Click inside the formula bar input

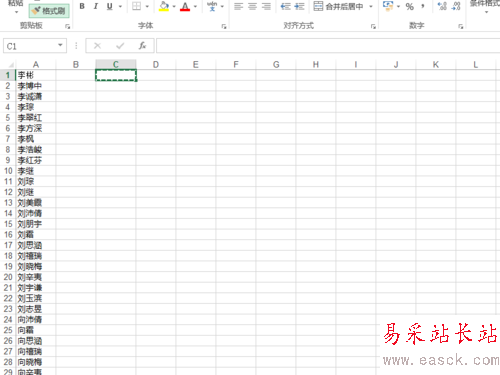328,46
